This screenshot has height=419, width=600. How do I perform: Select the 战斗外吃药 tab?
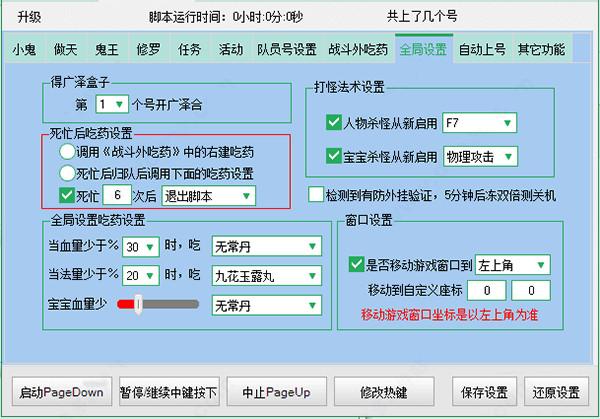(358, 49)
